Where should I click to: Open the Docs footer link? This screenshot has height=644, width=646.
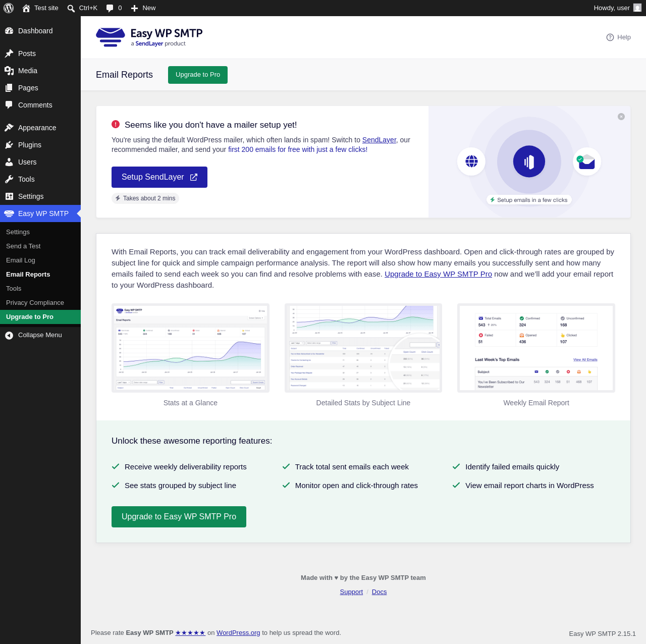[379, 592]
